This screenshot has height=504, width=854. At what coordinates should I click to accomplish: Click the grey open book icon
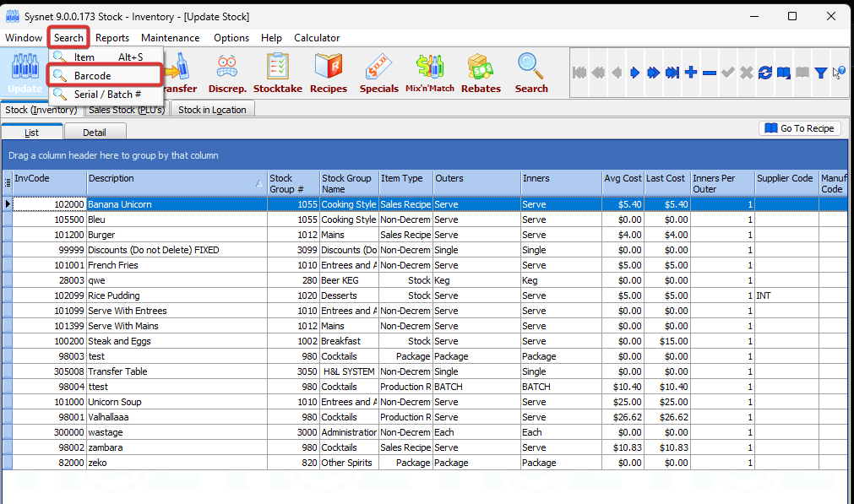pos(802,73)
